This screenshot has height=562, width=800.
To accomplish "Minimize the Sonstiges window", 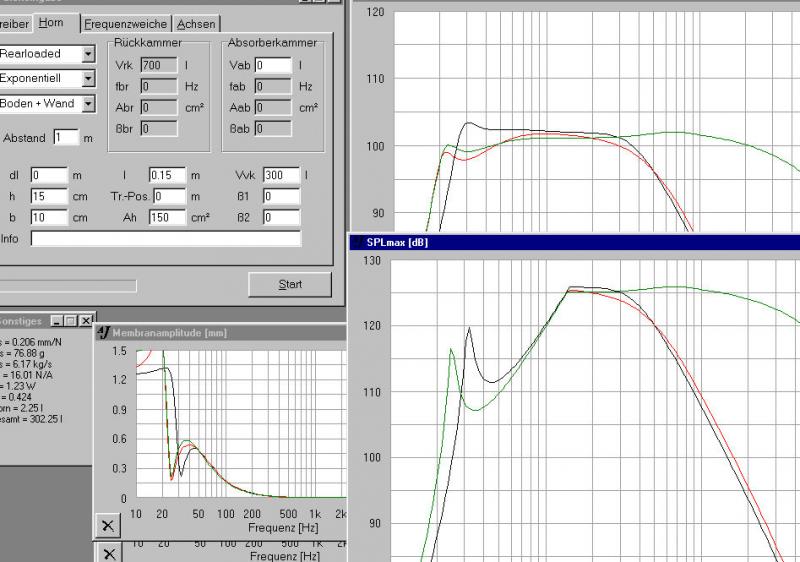I will [57, 320].
